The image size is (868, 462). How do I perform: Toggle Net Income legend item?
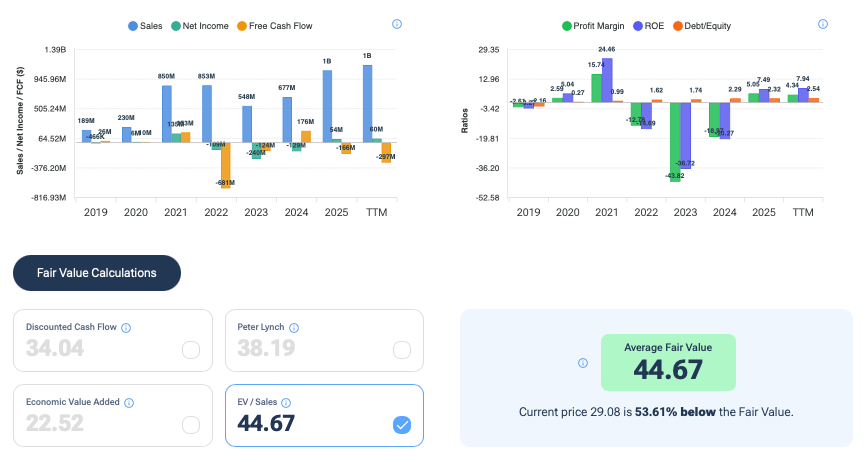click(x=200, y=26)
